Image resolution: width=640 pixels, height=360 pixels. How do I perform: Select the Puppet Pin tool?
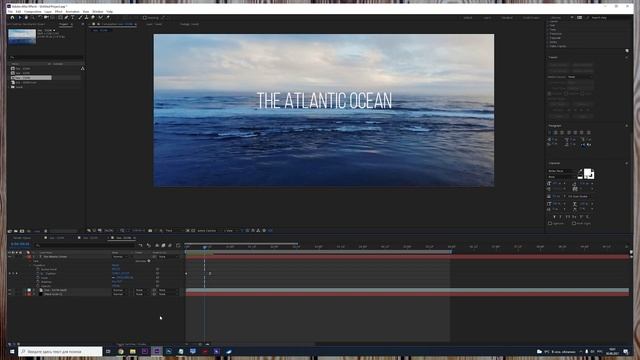pyautogui.click(x=108, y=18)
